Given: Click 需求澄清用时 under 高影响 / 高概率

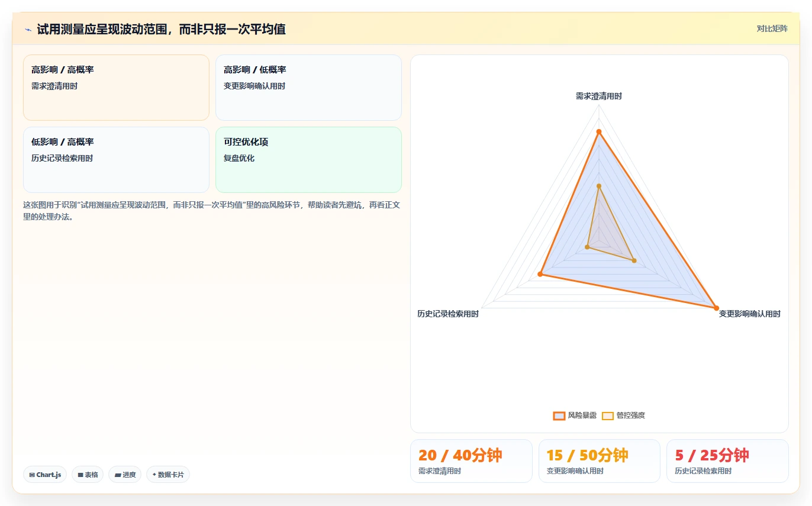Looking at the screenshot, I should (54, 86).
